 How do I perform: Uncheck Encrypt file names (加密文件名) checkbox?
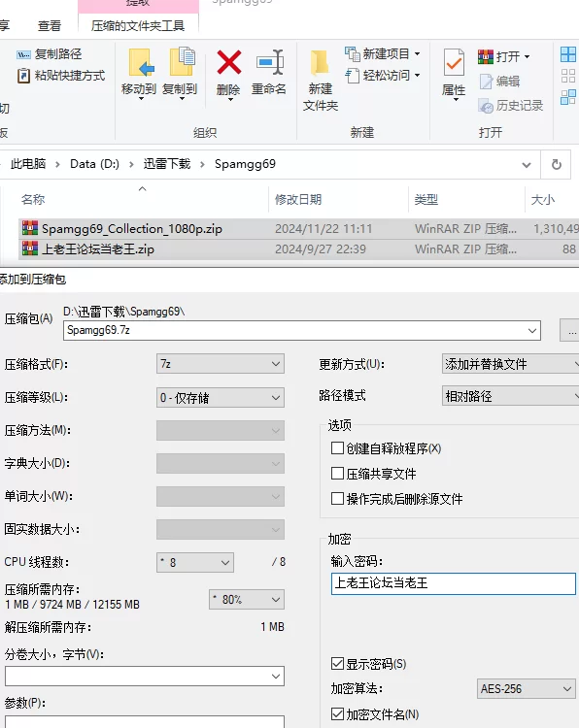click(337, 713)
